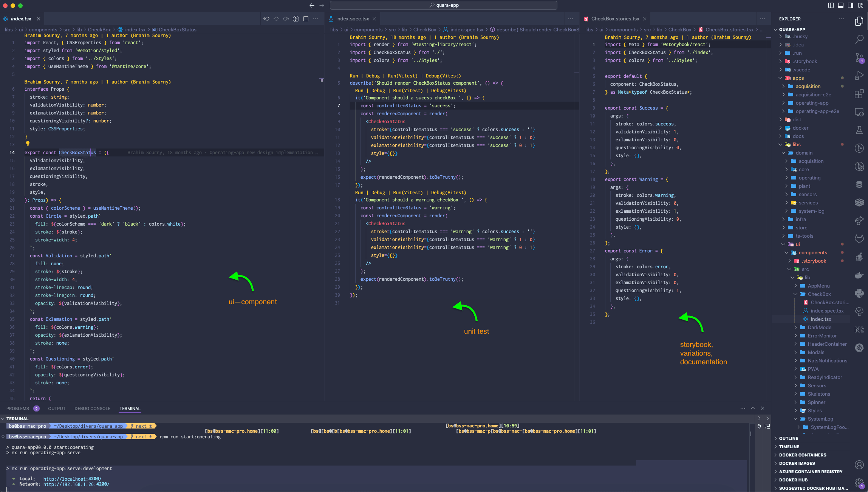Maximize the terminal panel size
Screen dimensions: 868x492
(753, 408)
